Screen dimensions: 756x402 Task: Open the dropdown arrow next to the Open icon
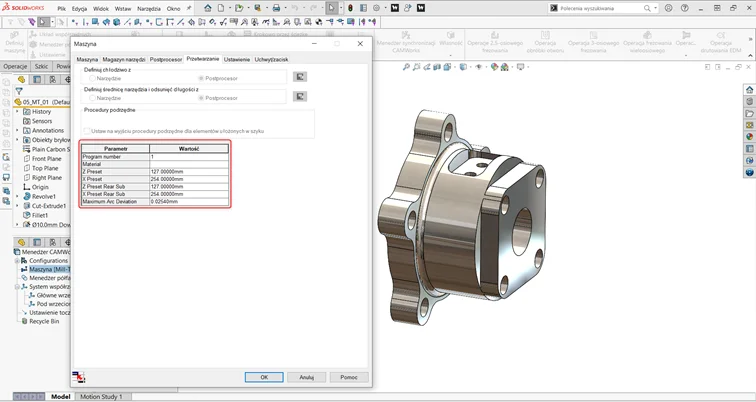(247, 8)
